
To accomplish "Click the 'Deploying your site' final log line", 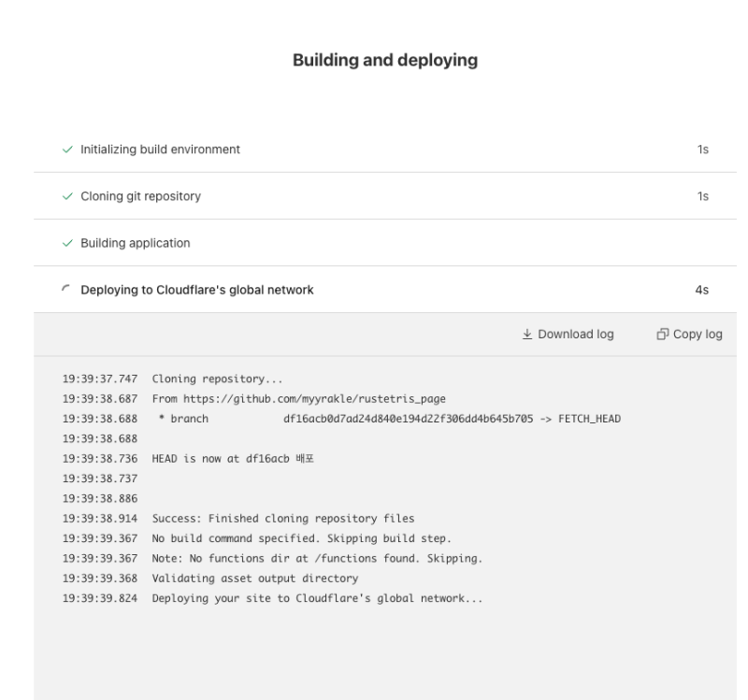I will coord(318,598).
